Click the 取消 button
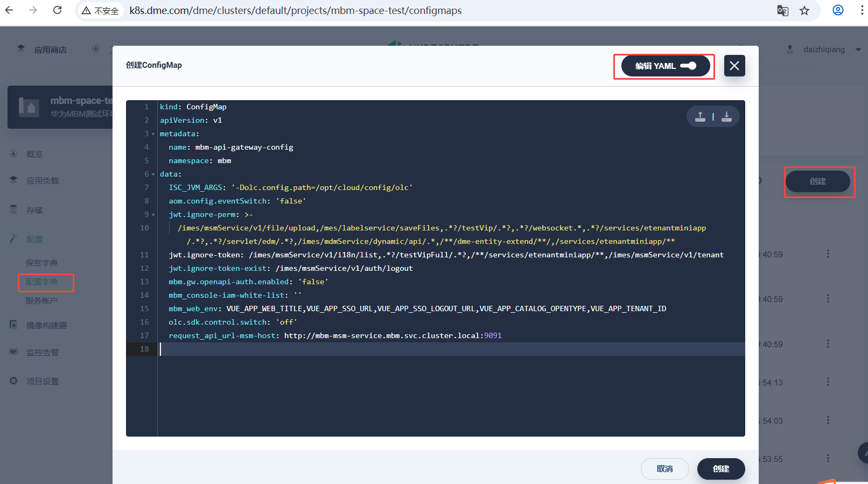The image size is (868, 484). click(x=664, y=469)
